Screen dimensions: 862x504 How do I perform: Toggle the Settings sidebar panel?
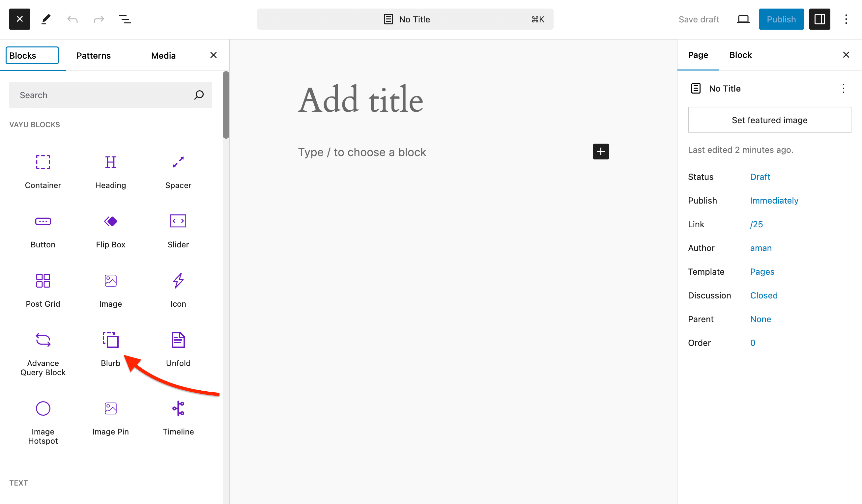coord(819,19)
